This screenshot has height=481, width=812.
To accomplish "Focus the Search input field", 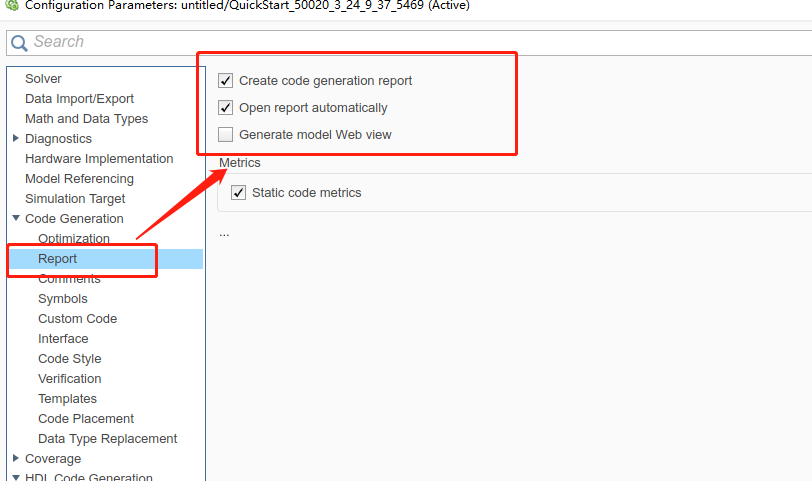I will click(409, 42).
